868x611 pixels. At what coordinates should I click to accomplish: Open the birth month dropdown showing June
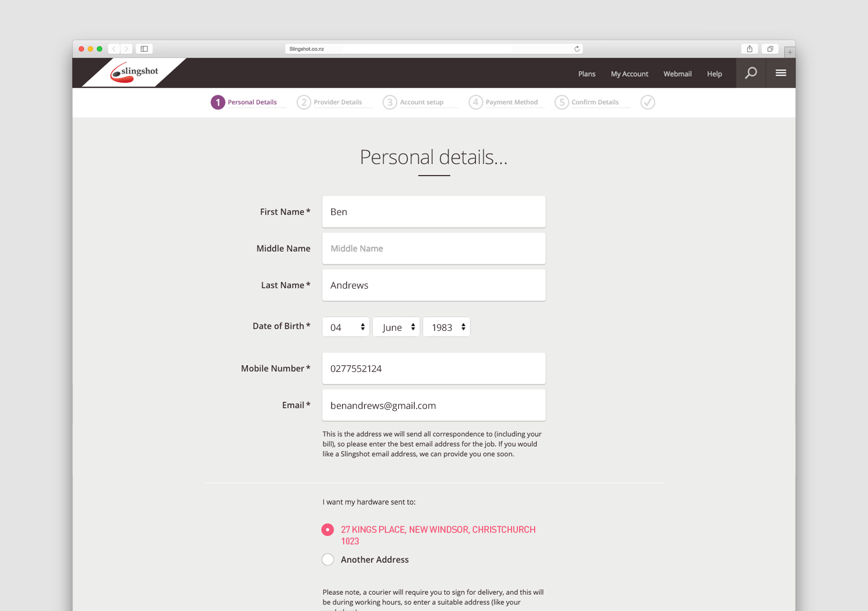click(x=396, y=327)
